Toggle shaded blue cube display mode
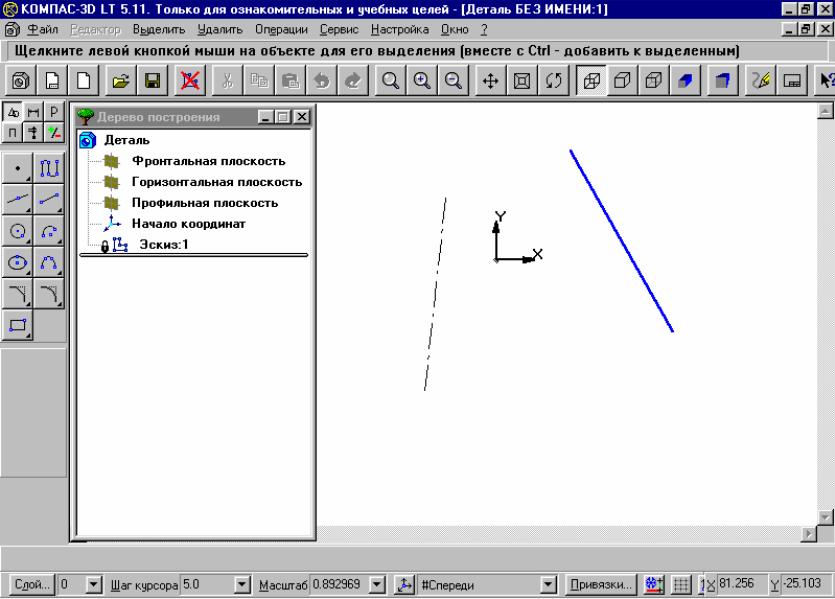The height and width of the screenshot is (599, 835). (685, 81)
